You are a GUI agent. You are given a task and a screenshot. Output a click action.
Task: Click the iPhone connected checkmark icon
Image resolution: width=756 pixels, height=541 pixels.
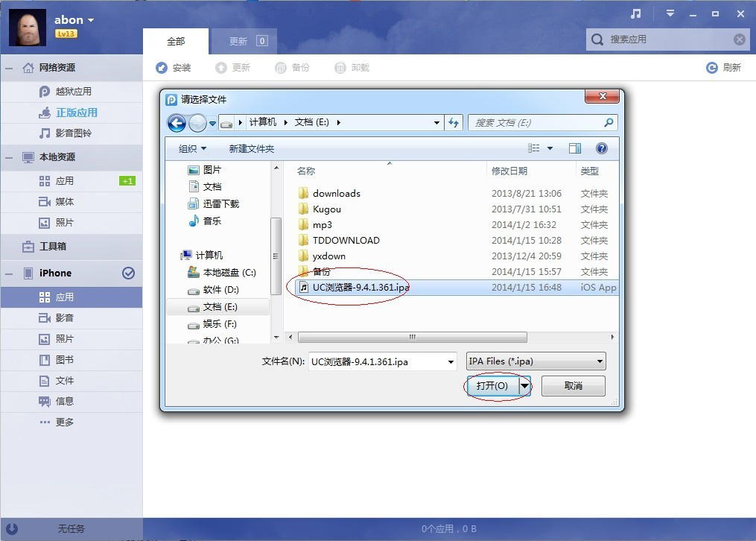pos(128,273)
